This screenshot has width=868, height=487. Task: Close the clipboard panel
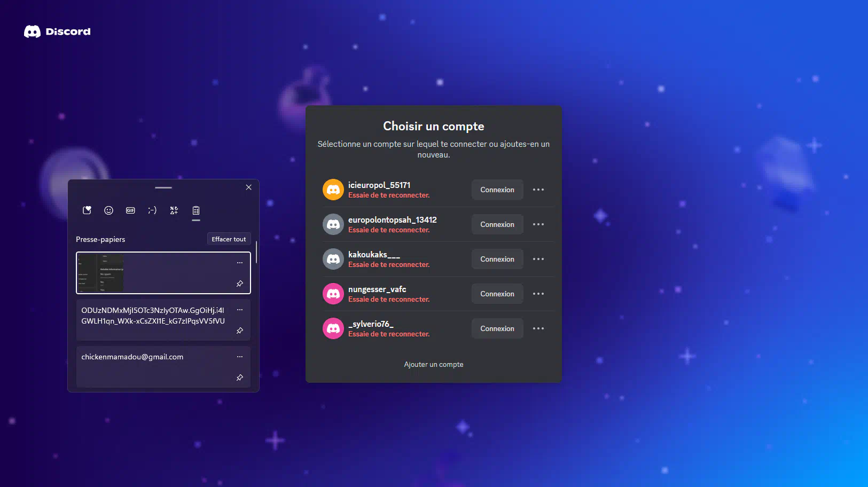pyautogui.click(x=248, y=187)
